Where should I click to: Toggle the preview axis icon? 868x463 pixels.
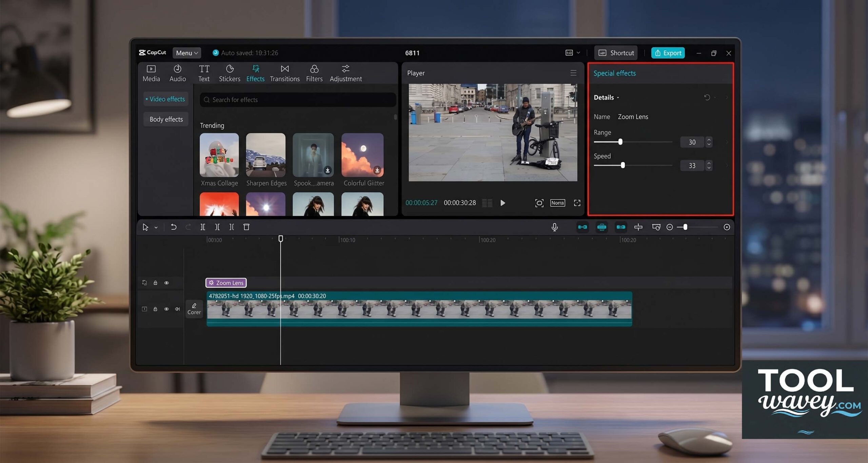[x=638, y=227]
